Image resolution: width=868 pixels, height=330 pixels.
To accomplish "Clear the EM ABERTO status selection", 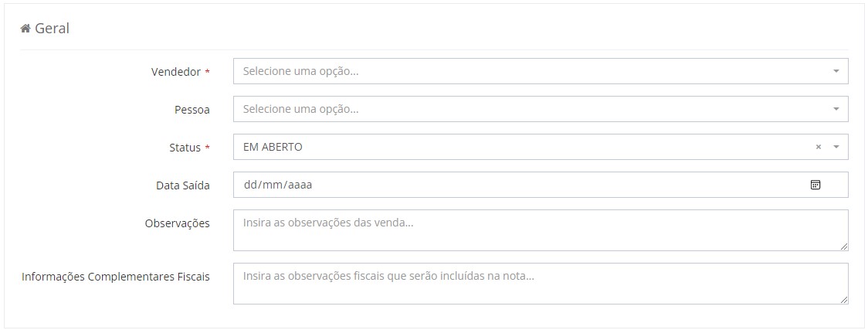I will (819, 147).
